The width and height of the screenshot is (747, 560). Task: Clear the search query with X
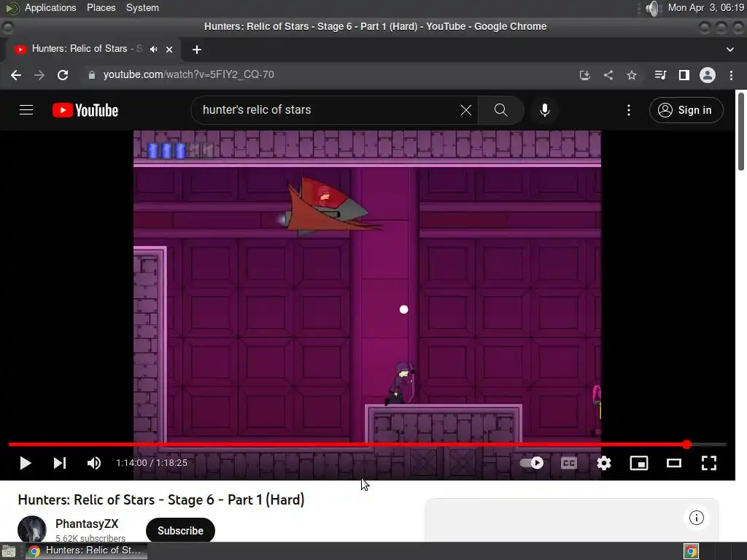[x=466, y=110]
